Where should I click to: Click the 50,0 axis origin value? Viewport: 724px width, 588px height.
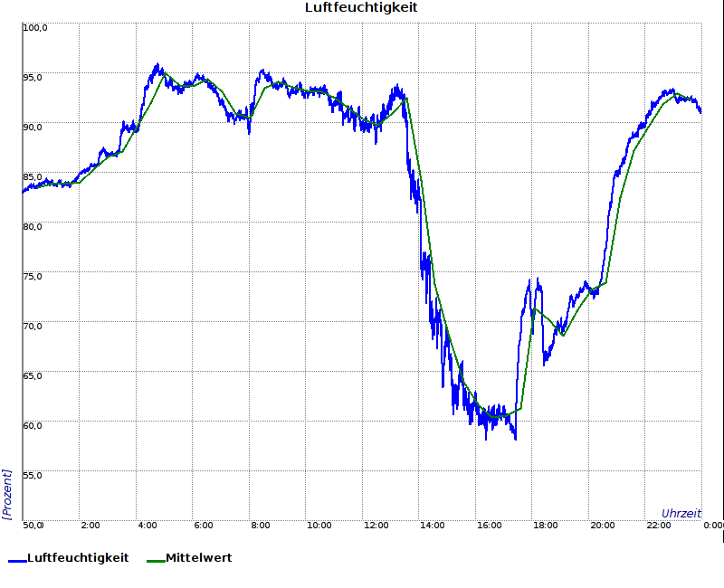pyautogui.click(x=33, y=526)
